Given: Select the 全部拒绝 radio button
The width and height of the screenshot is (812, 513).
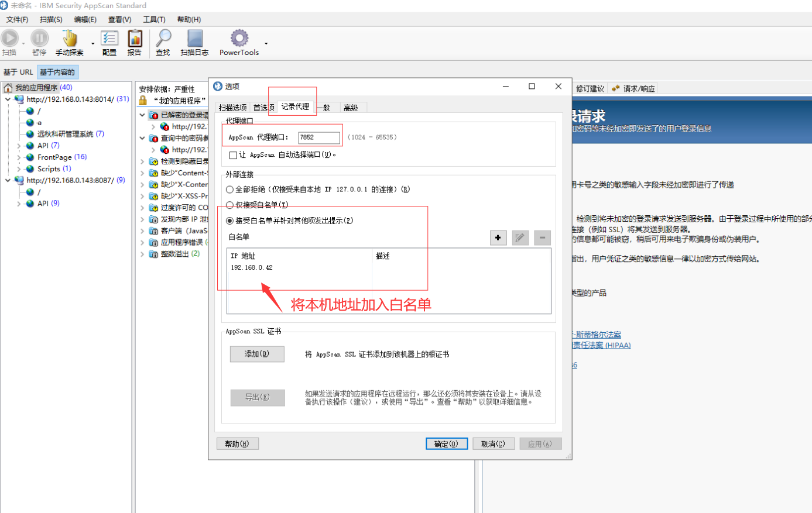Looking at the screenshot, I should (230, 190).
